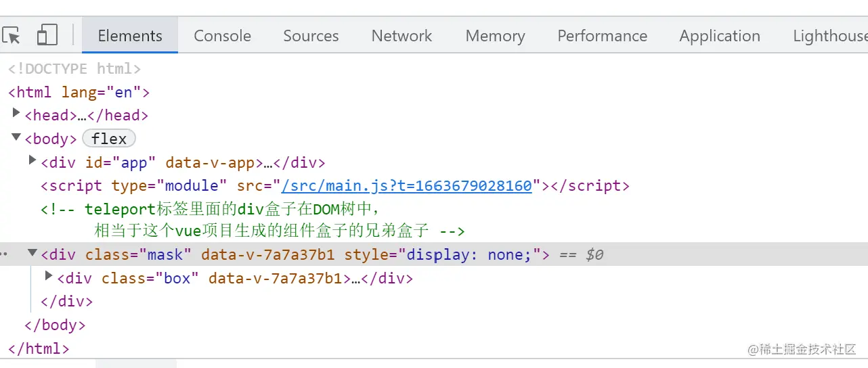Select the <head>…</head> text
This screenshot has height=368, width=868.
(86, 116)
